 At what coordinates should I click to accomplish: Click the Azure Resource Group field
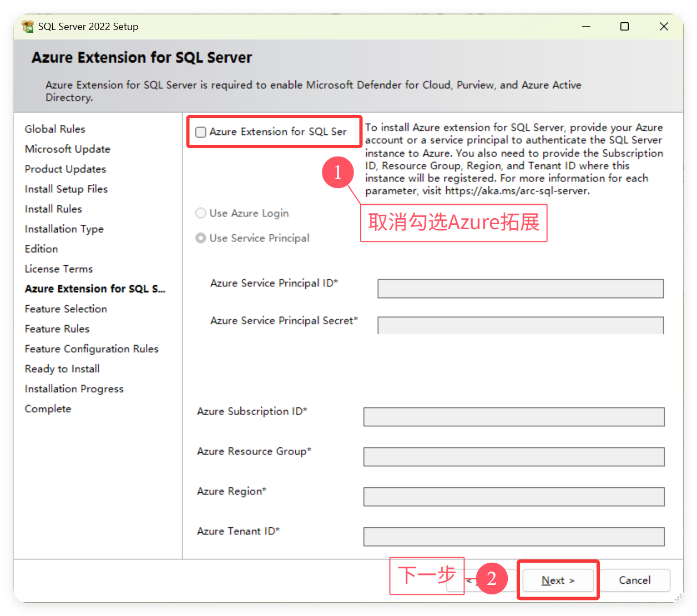point(514,457)
